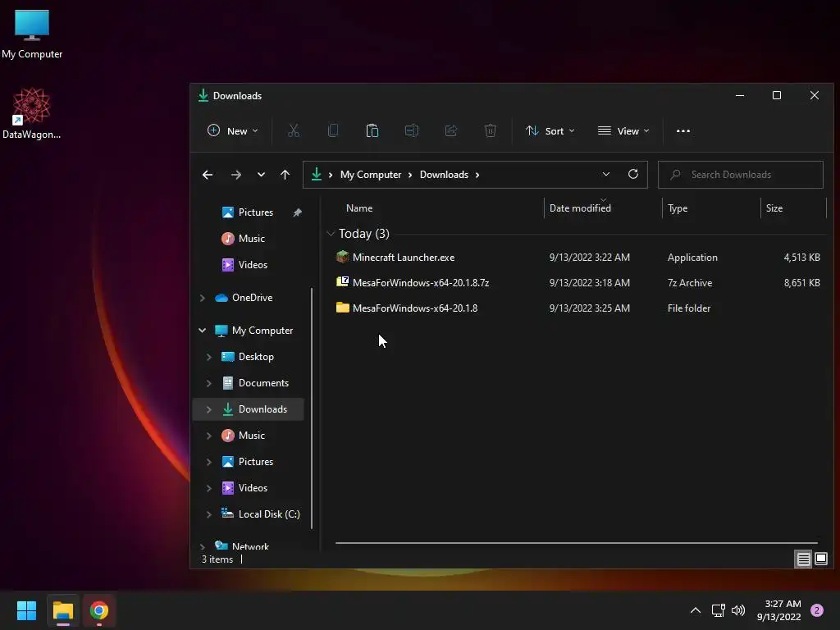Expand Documents tree node
The image size is (840, 630).
(x=209, y=383)
